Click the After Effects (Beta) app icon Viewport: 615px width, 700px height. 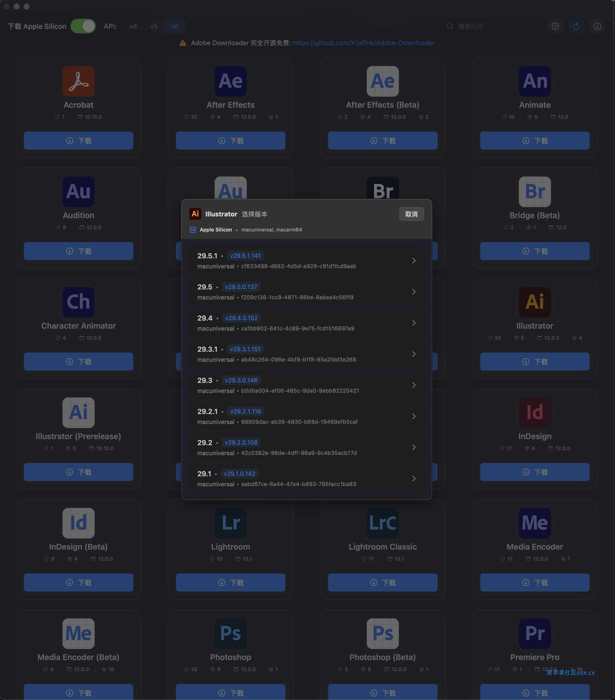[x=383, y=81]
